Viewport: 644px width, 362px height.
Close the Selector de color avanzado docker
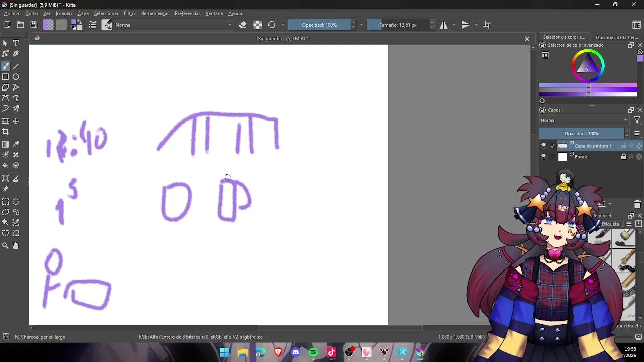pos(639,45)
